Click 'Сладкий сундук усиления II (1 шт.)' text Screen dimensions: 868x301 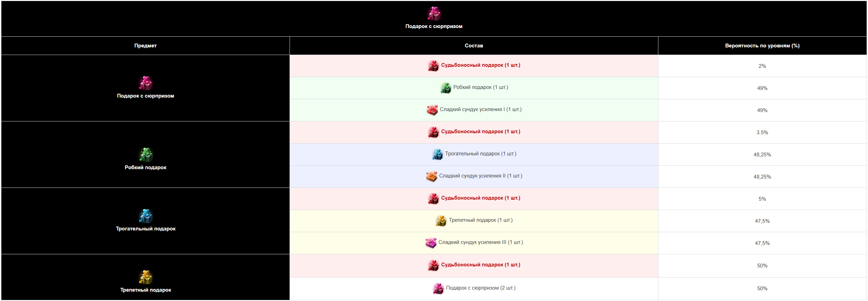[481, 176]
